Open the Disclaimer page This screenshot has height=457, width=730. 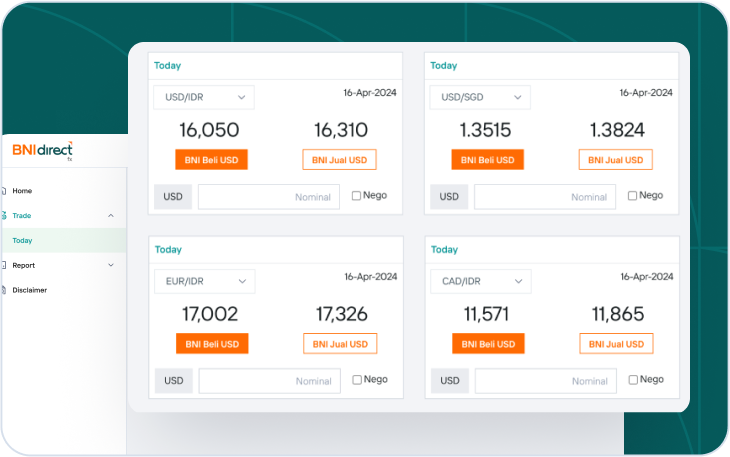[x=29, y=290]
